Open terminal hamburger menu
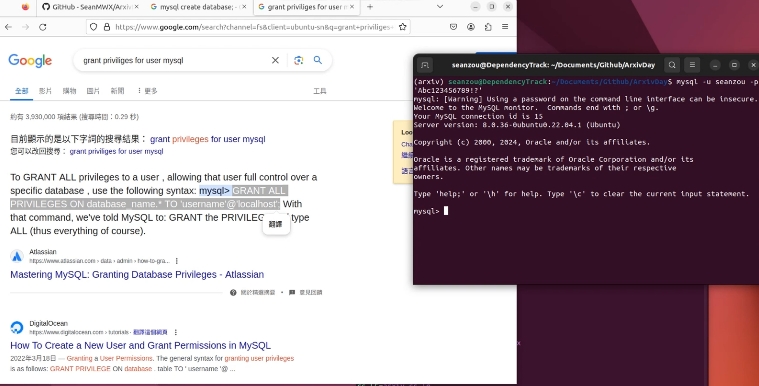Viewport: 759px width, 386px height. point(692,65)
